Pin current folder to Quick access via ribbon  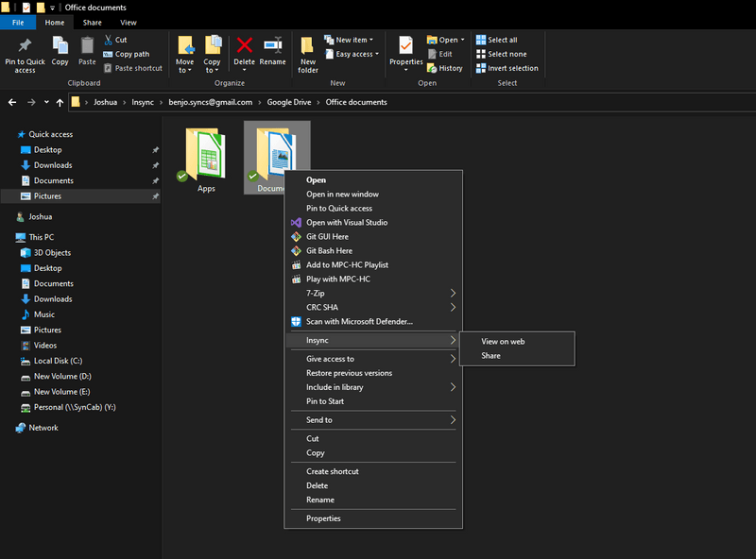click(x=24, y=54)
